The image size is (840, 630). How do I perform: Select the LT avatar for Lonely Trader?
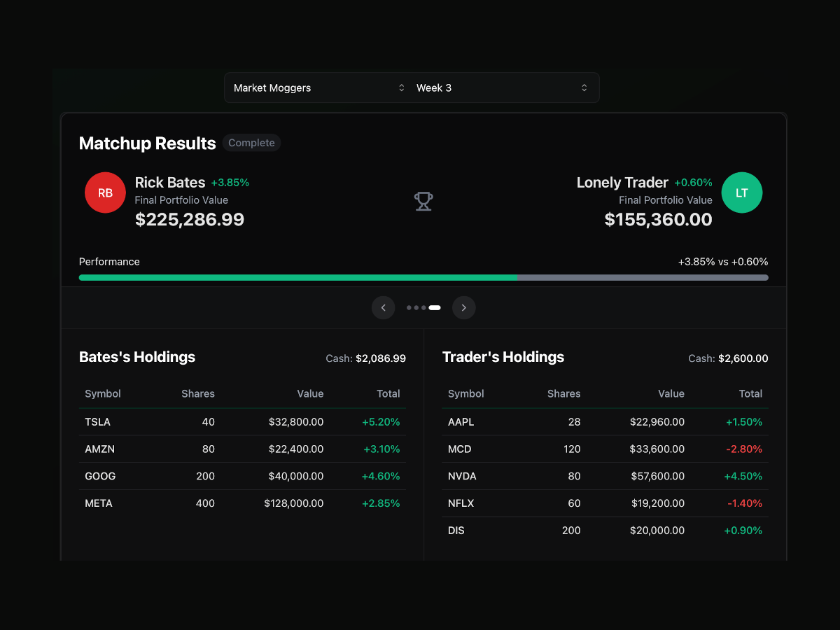click(741, 192)
